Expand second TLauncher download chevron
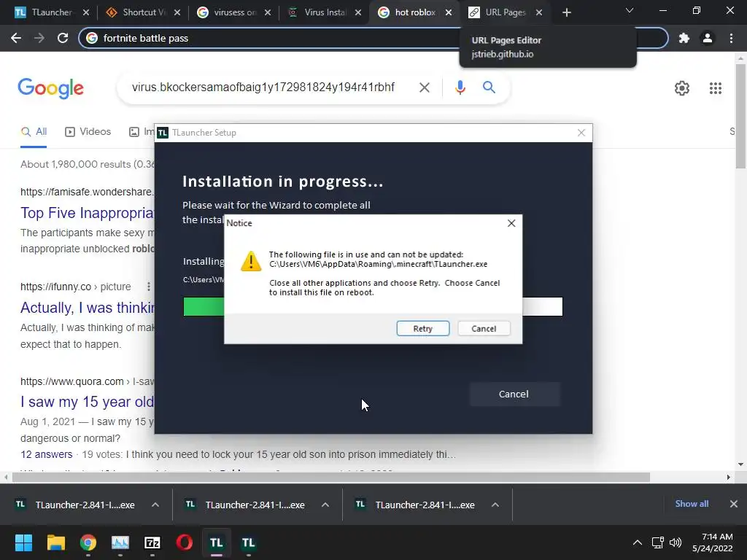Image resolution: width=747 pixels, height=560 pixels. pos(325,505)
